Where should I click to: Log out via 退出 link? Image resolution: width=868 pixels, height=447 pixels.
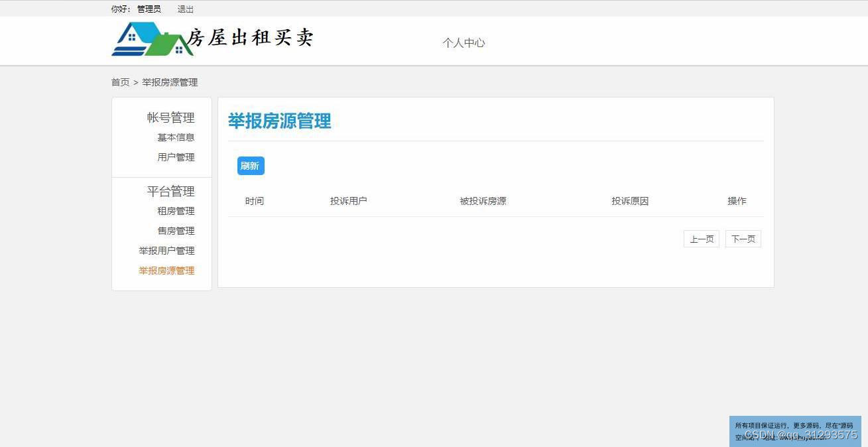click(186, 9)
